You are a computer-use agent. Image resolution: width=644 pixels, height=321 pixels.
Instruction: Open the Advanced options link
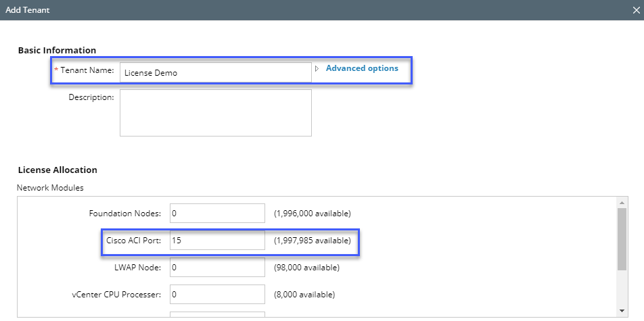coord(362,68)
